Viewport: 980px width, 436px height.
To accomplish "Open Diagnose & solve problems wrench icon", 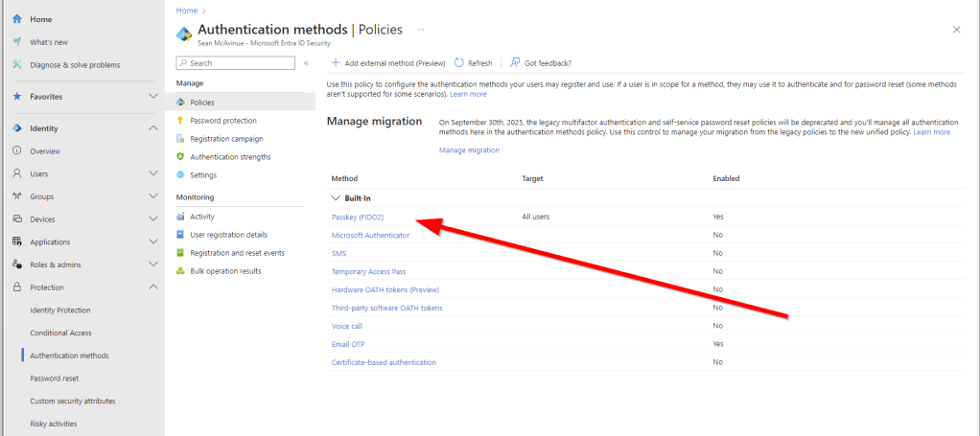I will 17,65.
